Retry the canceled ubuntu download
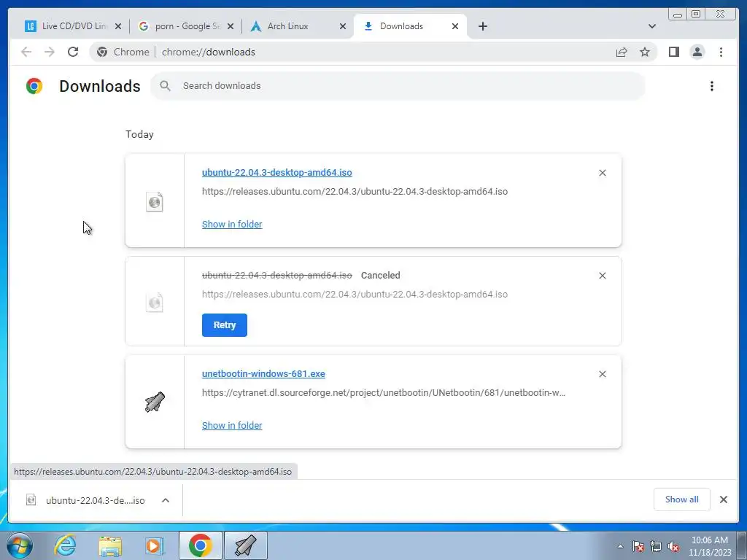This screenshot has width=747, height=560. [x=225, y=325]
